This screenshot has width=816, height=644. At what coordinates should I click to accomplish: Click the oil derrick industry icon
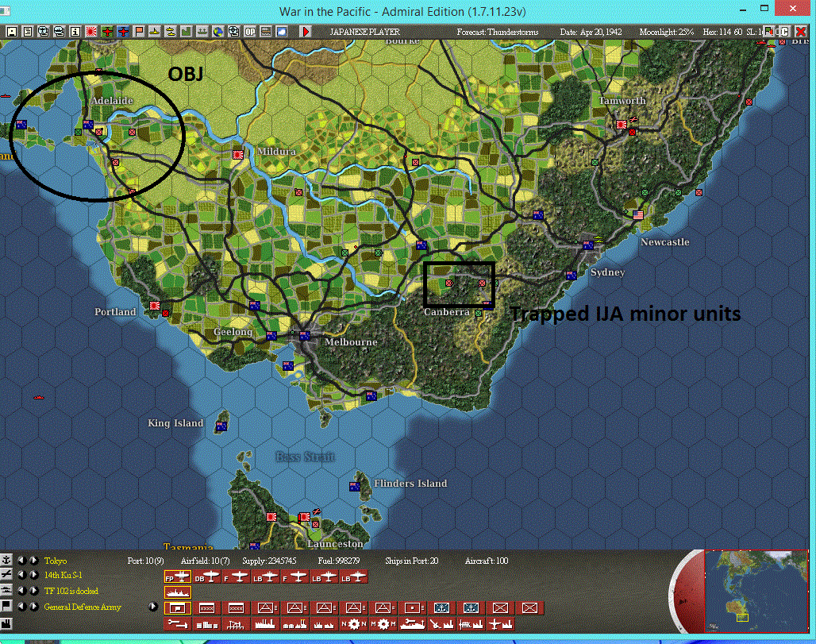pos(236,623)
